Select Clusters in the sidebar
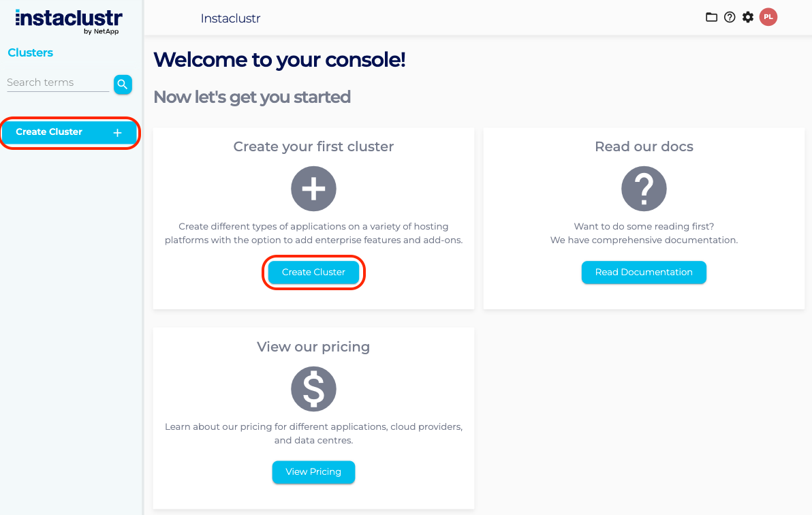Image resolution: width=812 pixels, height=515 pixels. (30, 52)
